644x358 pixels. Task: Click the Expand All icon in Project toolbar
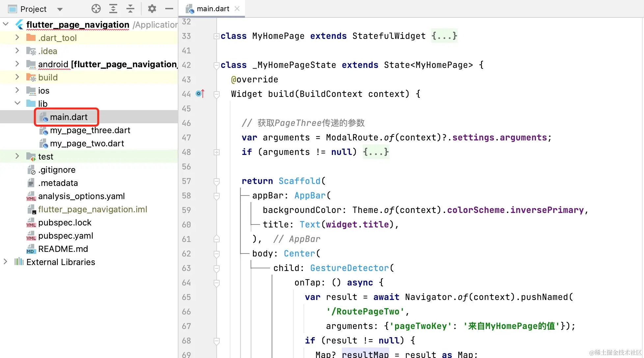113,9
